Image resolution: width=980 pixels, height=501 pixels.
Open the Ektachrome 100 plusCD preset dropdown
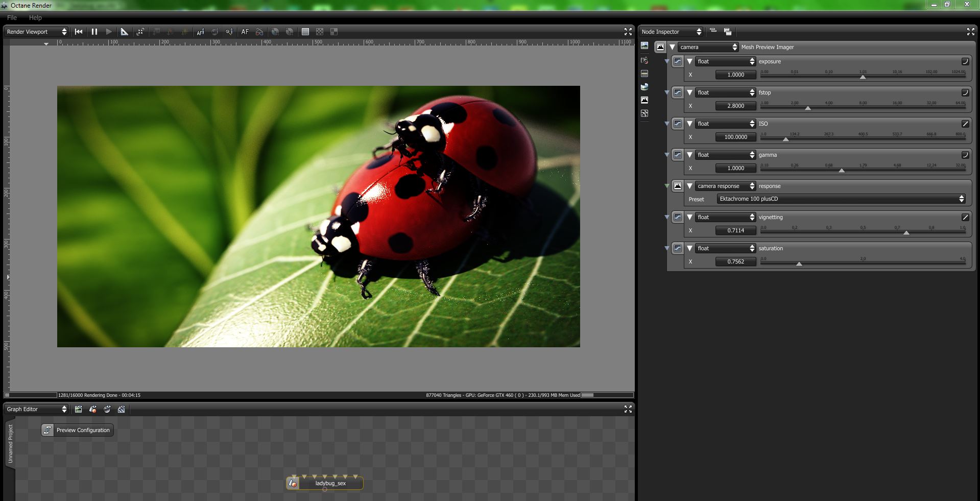(x=841, y=199)
